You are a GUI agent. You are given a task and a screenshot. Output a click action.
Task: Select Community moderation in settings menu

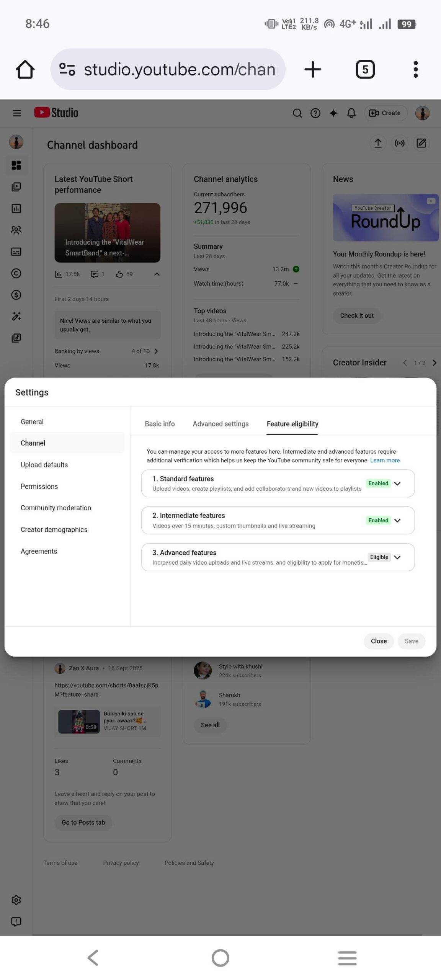(56, 508)
